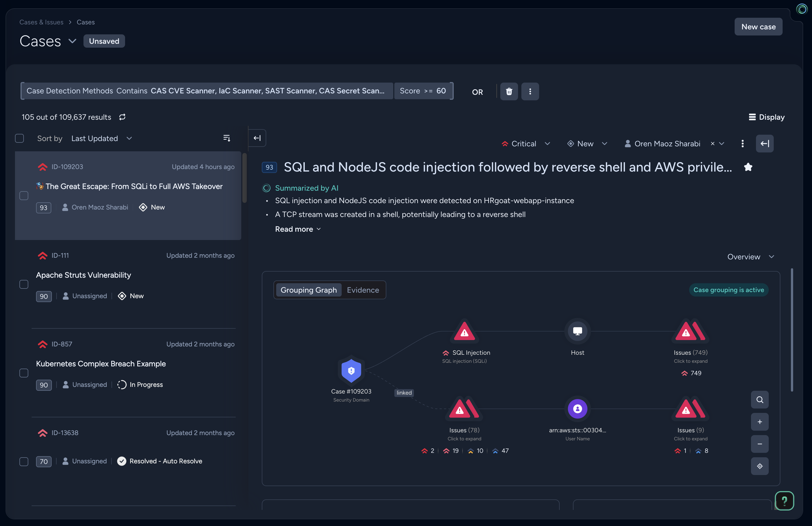The width and height of the screenshot is (812, 526).
Task: Click the delete filter trash icon
Action: click(509, 91)
